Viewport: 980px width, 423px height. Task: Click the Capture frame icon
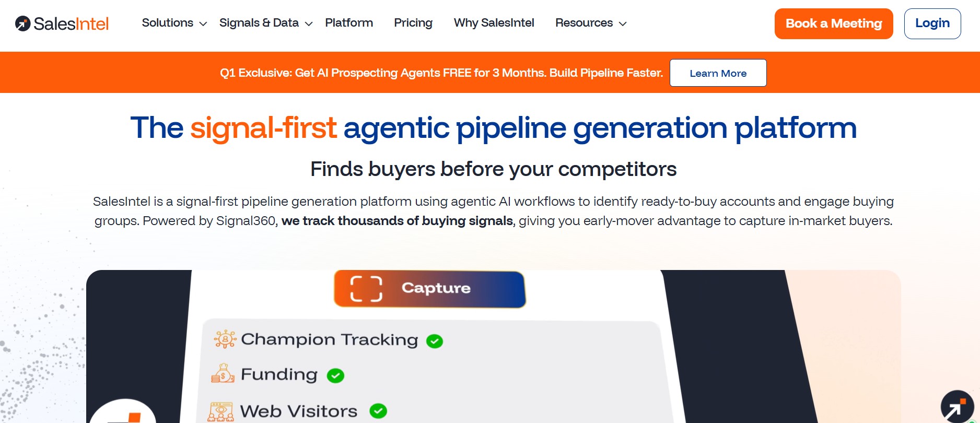pyautogui.click(x=365, y=288)
